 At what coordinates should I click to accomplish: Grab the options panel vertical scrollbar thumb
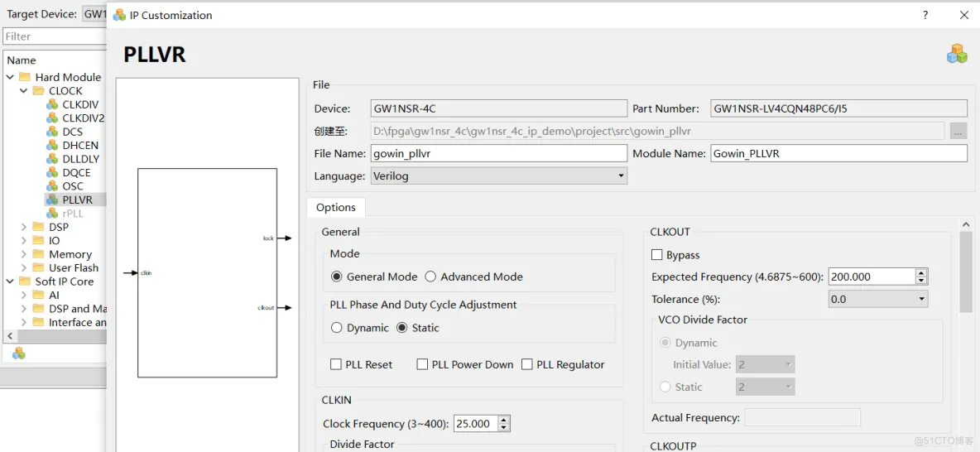(966, 271)
